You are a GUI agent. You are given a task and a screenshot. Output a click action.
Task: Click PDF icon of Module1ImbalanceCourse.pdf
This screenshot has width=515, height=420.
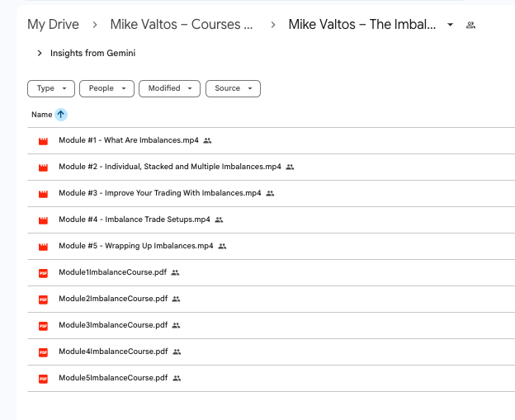click(43, 273)
